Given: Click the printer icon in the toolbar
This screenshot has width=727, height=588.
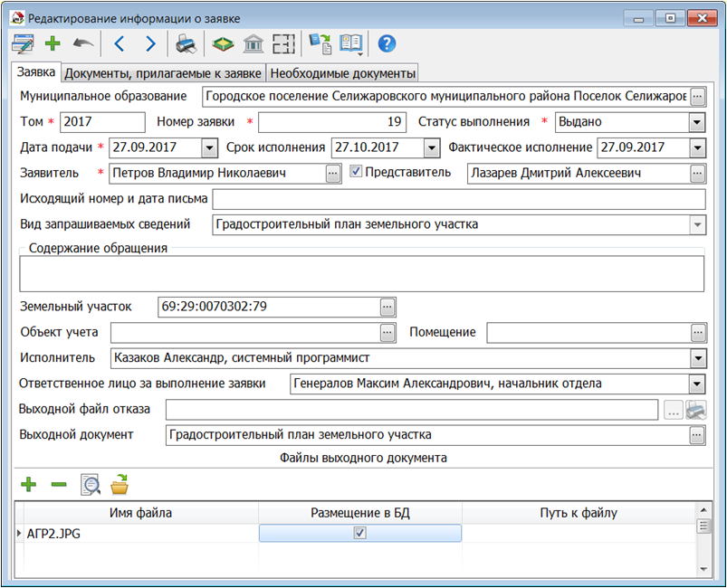Looking at the screenshot, I should point(186,43).
